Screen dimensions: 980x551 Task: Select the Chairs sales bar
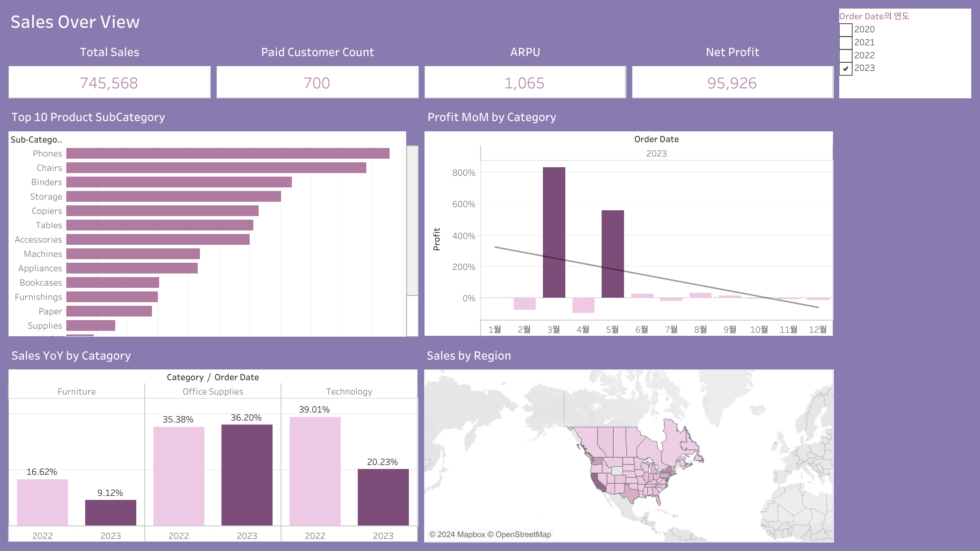pyautogui.click(x=216, y=168)
